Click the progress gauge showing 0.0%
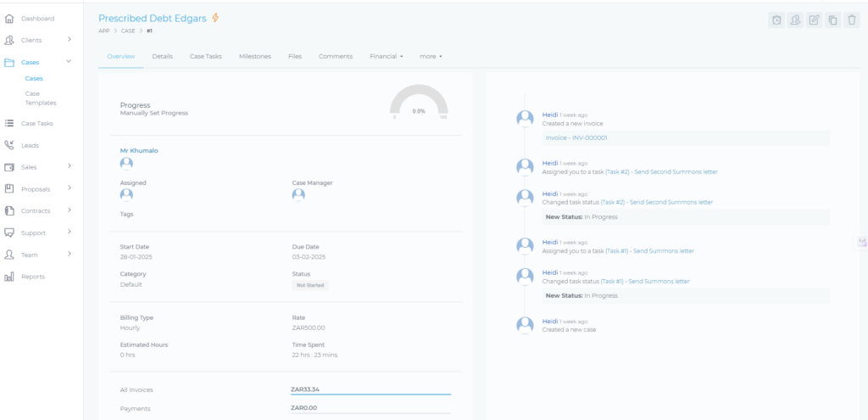The height and width of the screenshot is (420, 868). 419,104
